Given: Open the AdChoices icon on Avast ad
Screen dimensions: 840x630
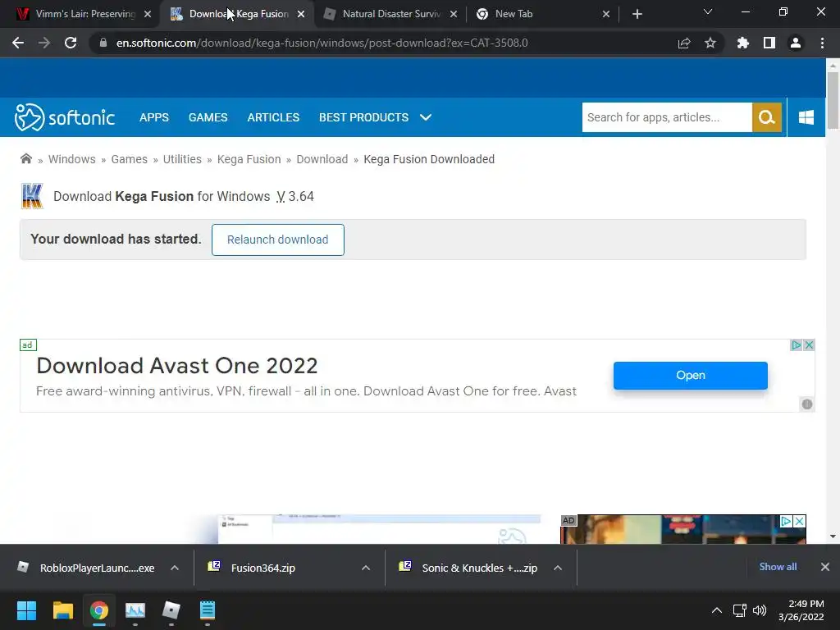Looking at the screenshot, I should coord(796,345).
